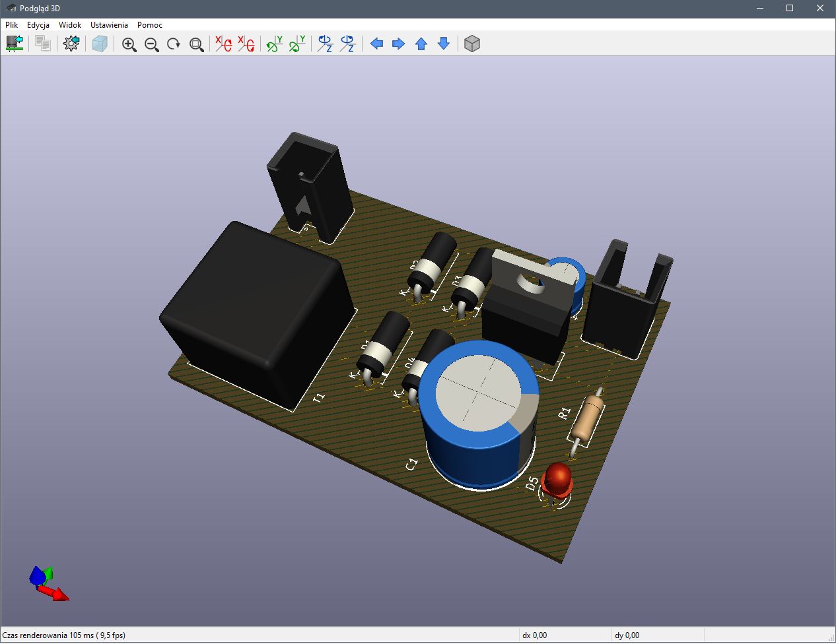Rotate X counterclockwise with second red icon

coord(246,44)
